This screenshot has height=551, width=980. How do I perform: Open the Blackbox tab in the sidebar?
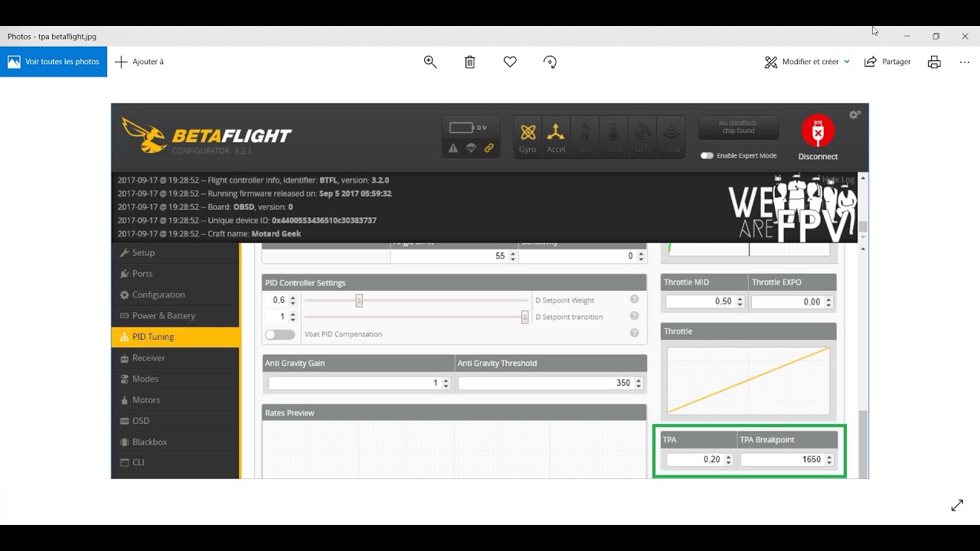(175, 442)
